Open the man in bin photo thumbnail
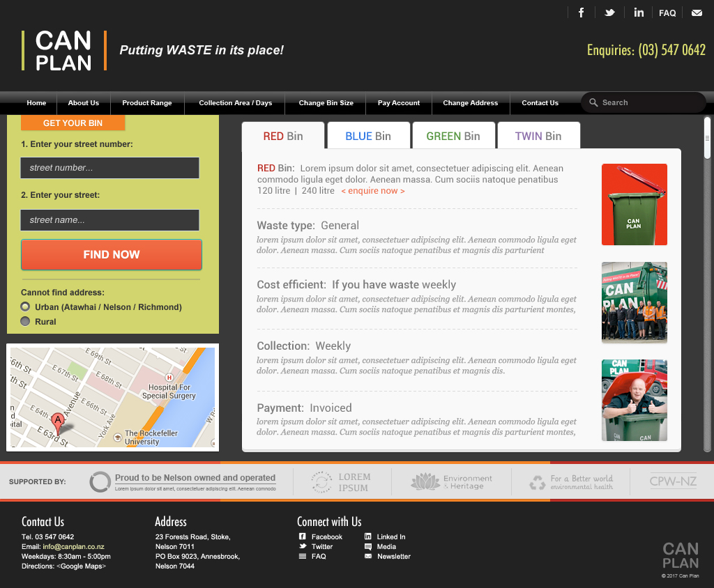Screen dimensions: 714x588 [x=635, y=400]
